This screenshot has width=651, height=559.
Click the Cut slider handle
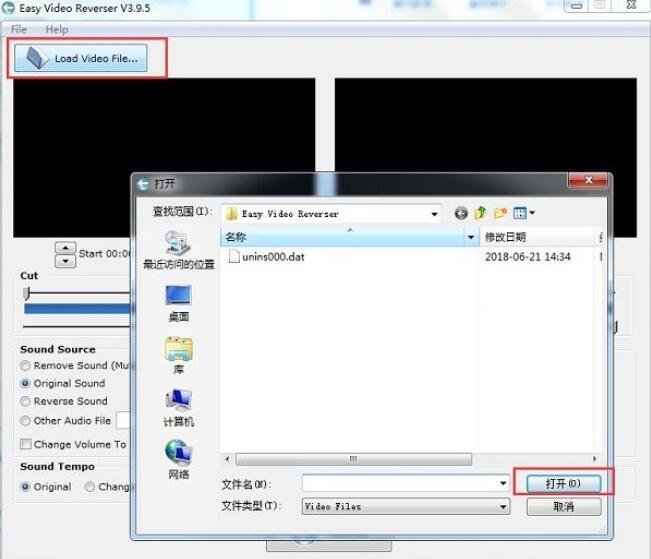27,293
